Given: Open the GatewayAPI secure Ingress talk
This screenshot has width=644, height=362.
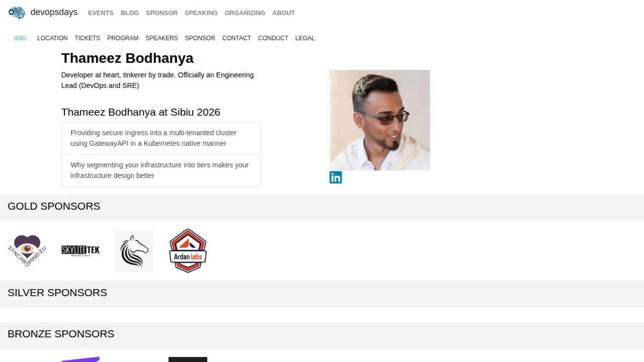Looking at the screenshot, I should coord(161,138).
